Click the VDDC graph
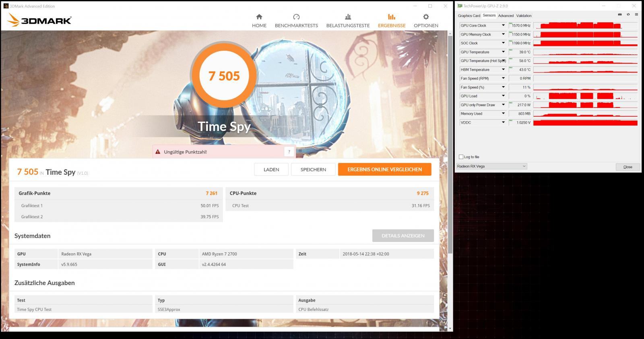This screenshot has height=339, width=644. coord(585,122)
